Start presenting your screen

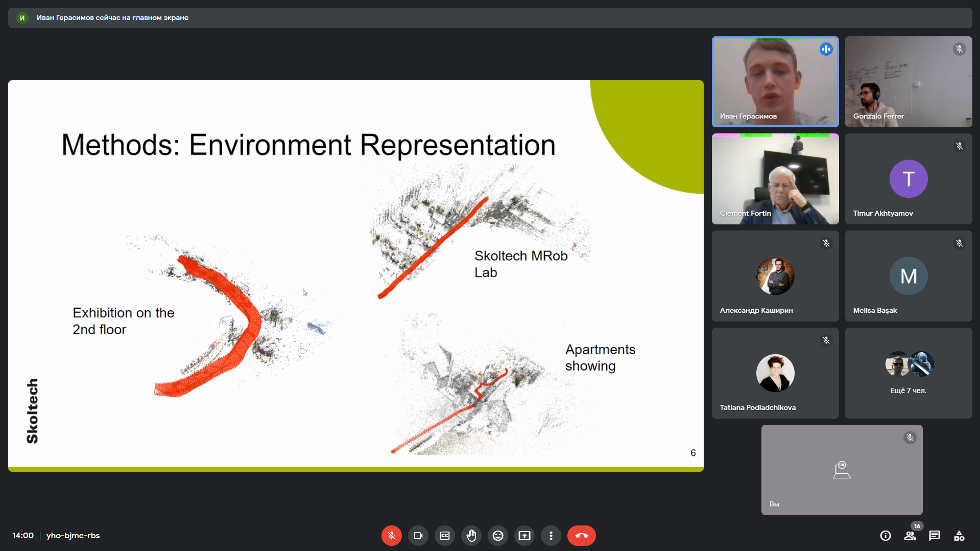pos(524,536)
